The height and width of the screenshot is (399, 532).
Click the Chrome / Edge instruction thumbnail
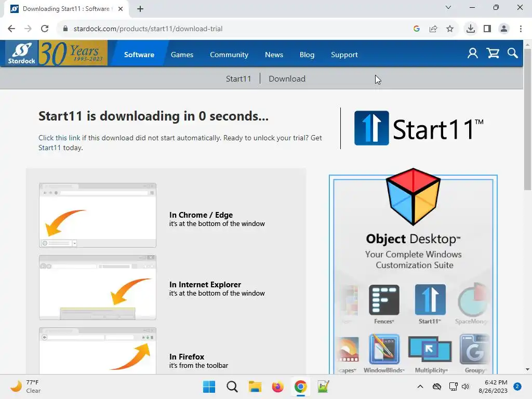click(98, 215)
